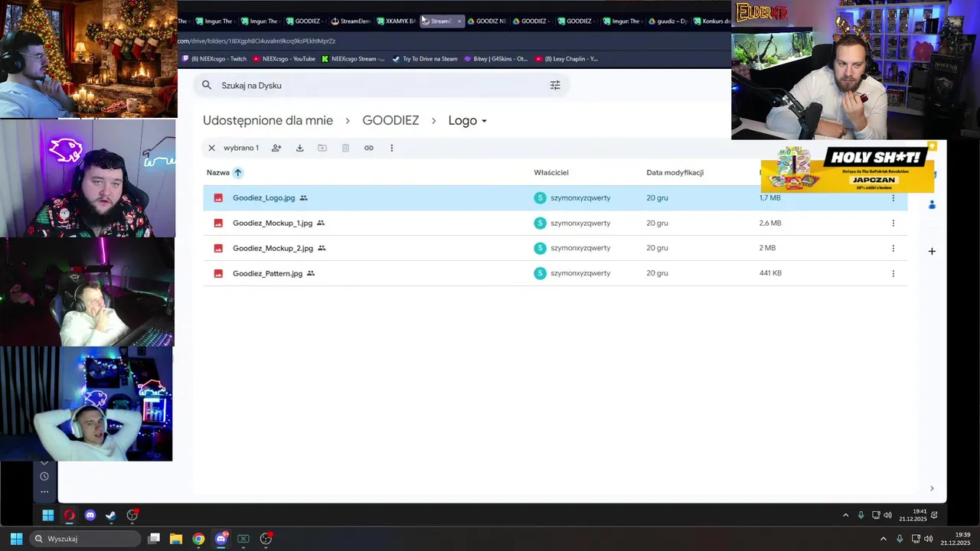Switch to the GOODIZ NE browser tab
The height and width of the screenshot is (551, 980).
click(487, 21)
